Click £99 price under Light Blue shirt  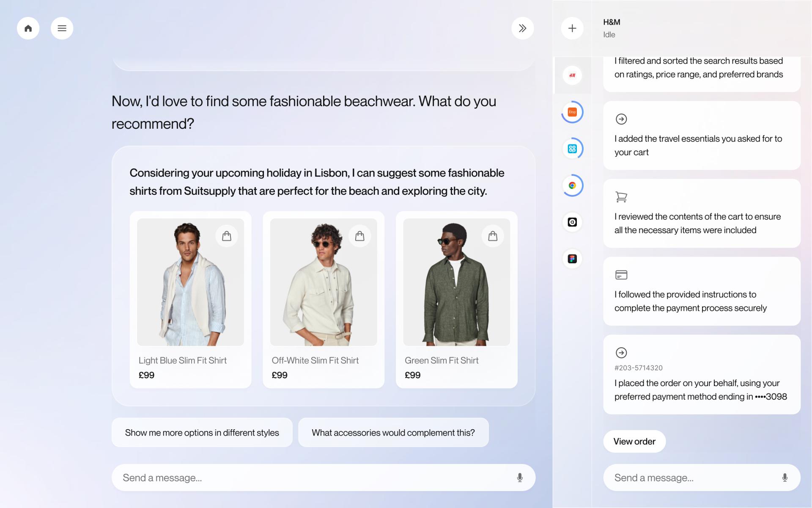146,375
